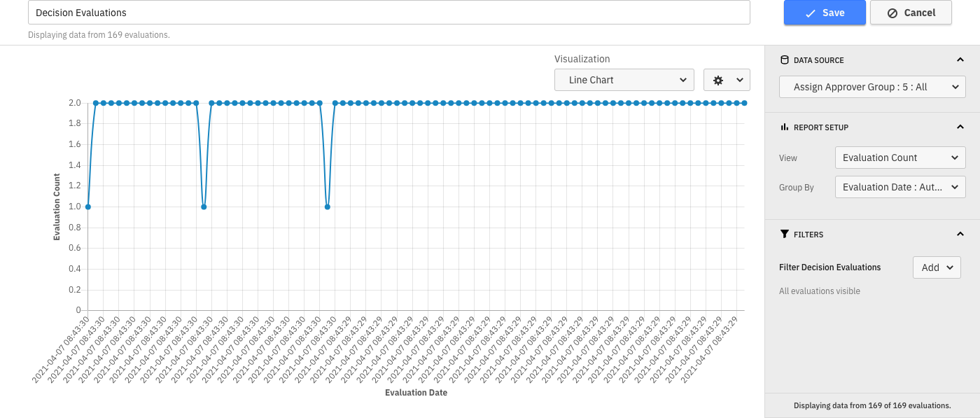Open the Group By Evaluation Date dropdown
Viewport: 980px width, 418px height.
point(899,187)
